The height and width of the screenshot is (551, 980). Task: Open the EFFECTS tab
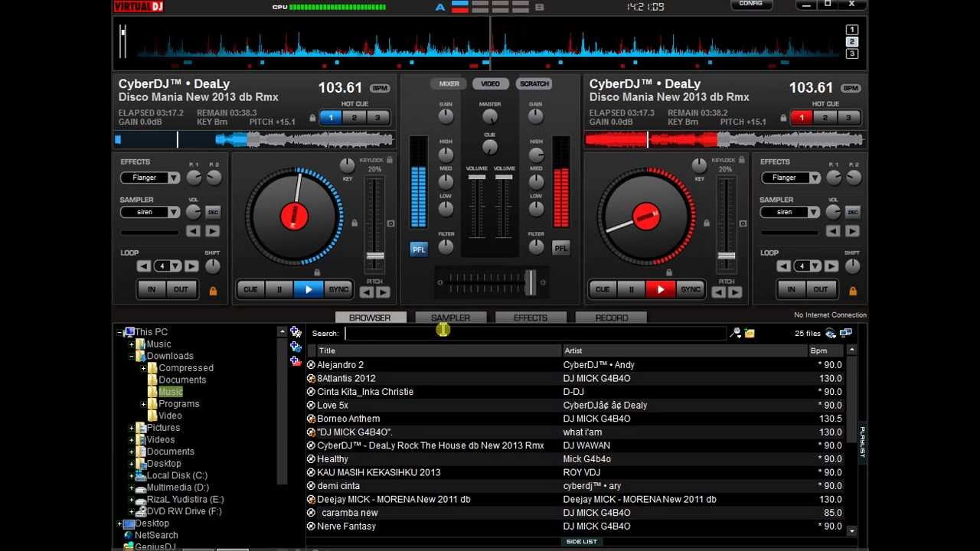tap(531, 318)
